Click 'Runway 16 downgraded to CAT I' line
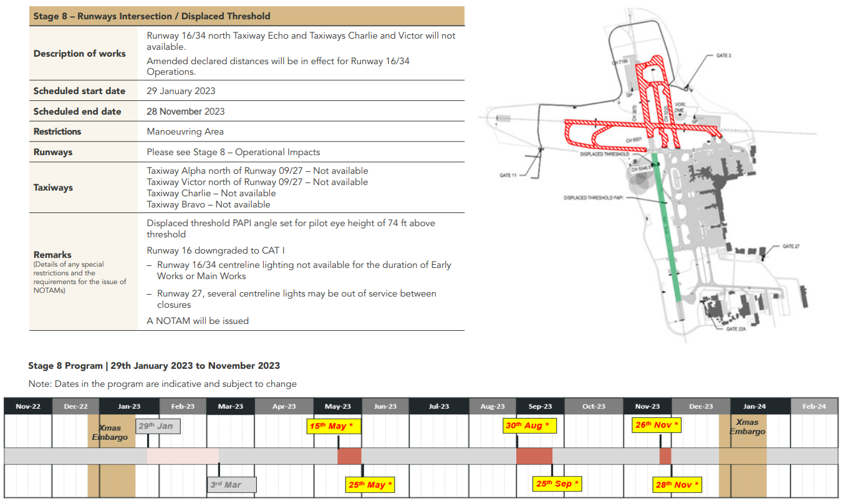 click(x=216, y=251)
